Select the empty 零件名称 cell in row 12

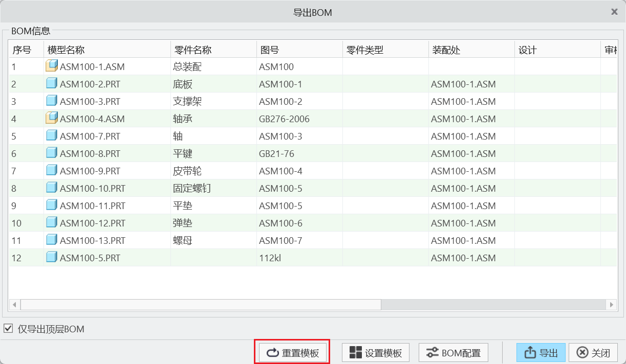click(x=213, y=258)
